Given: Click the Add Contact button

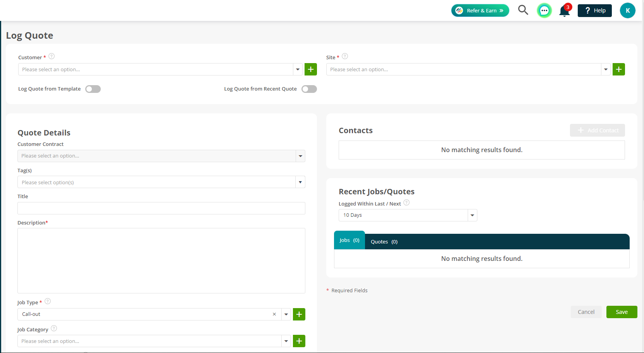Looking at the screenshot, I should (597, 130).
